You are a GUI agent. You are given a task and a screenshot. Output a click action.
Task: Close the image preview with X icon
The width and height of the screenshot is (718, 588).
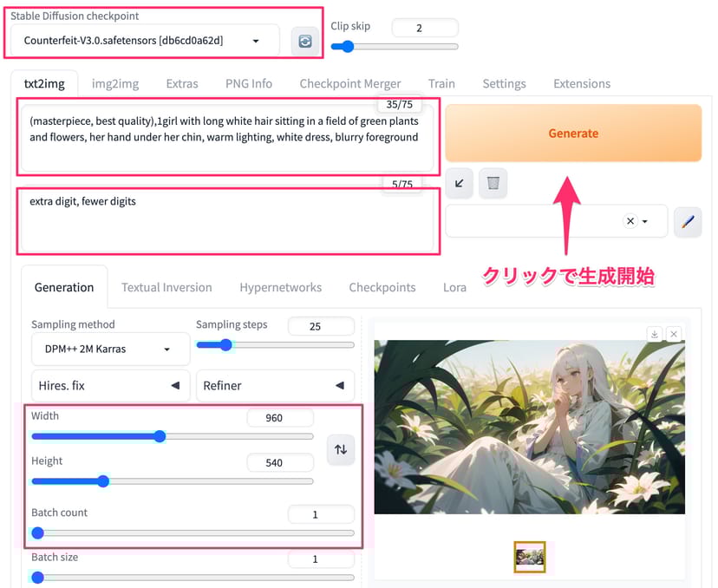(x=674, y=334)
